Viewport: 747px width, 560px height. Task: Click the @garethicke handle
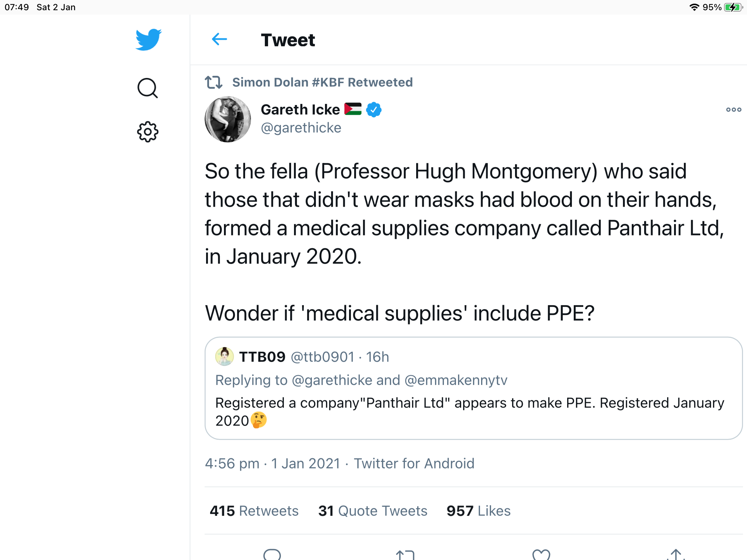(301, 128)
